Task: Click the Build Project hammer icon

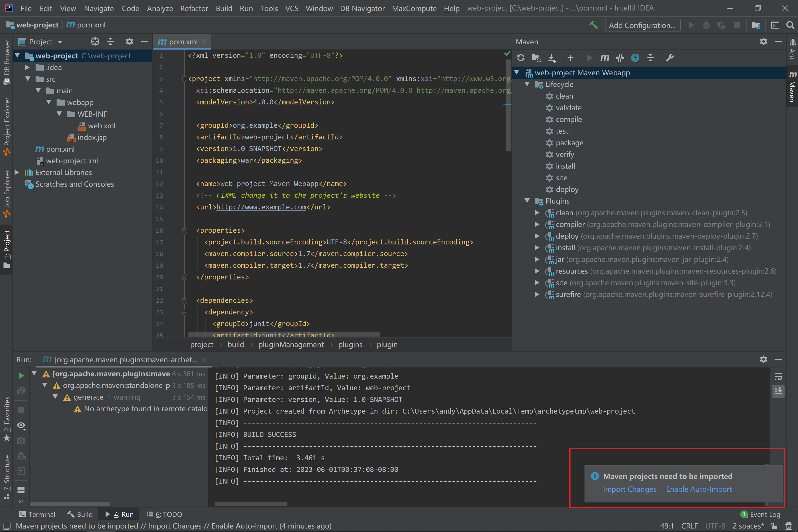Action: click(594, 25)
